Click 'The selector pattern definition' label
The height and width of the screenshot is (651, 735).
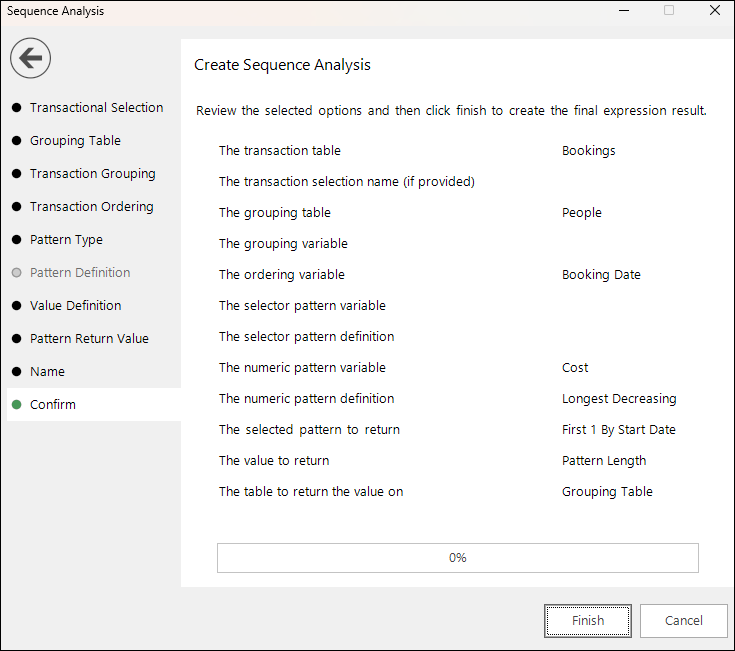coord(306,337)
